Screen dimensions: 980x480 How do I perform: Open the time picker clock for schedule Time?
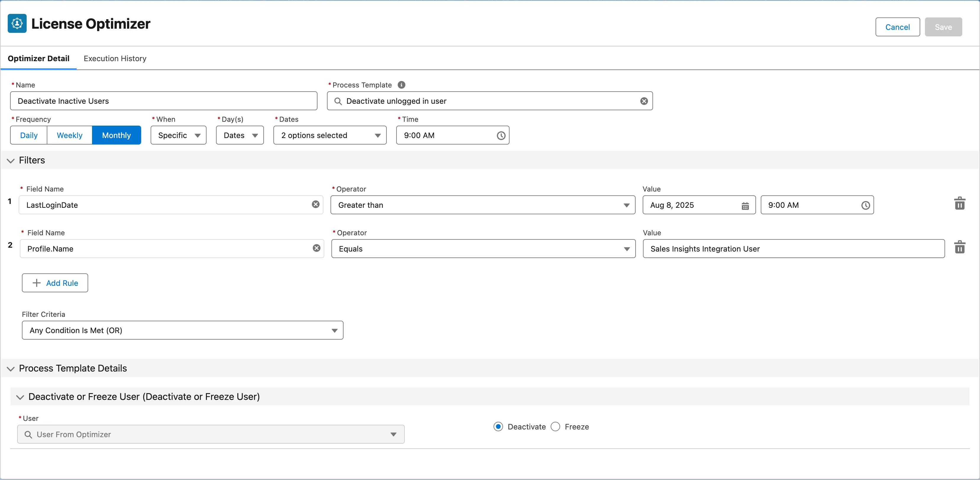(501, 136)
